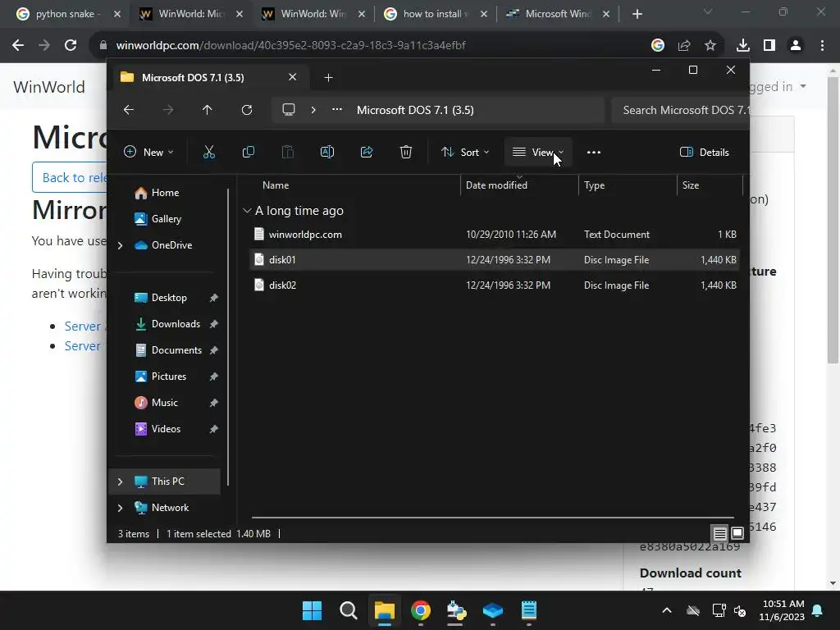The height and width of the screenshot is (630, 840).
Task: Switch to 'how to install' Chrome tab
Action: click(435, 14)
